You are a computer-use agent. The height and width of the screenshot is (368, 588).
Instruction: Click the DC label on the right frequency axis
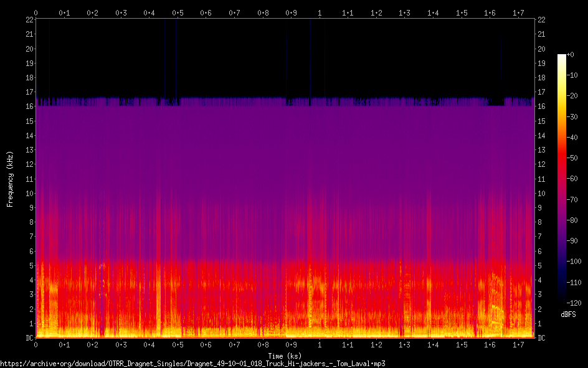pos(541,338)
